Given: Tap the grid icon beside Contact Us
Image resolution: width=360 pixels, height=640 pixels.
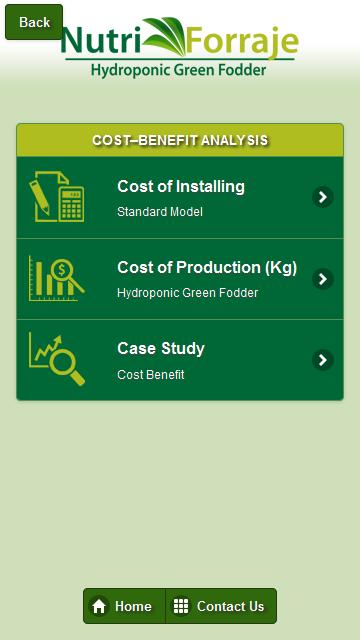Looking at the screenshot, I should click(181, 606).
